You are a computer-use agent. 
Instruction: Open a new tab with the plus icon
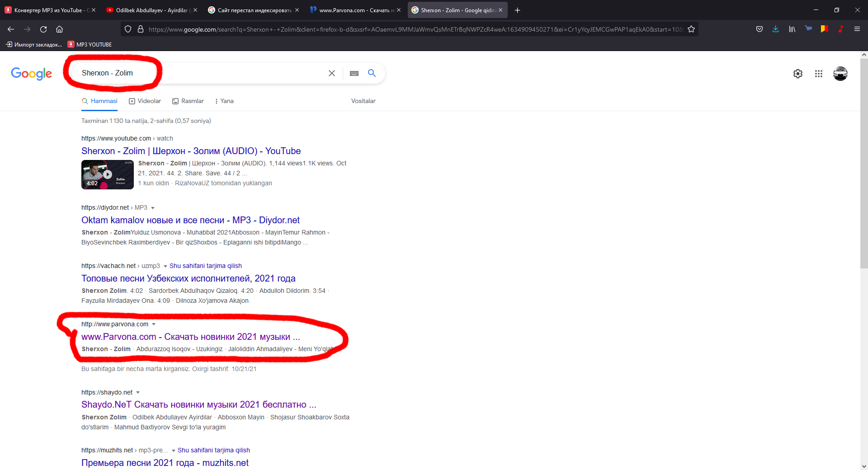tap(518, 10)
